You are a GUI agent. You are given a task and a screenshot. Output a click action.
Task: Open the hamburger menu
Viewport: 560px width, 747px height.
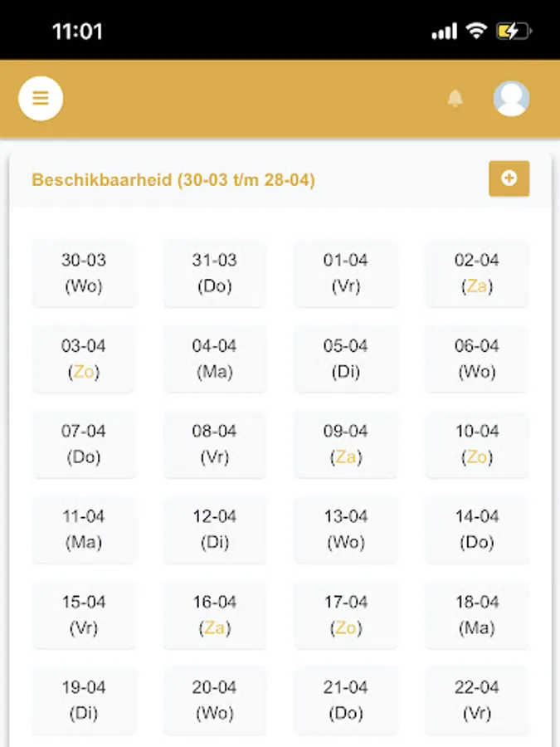(x=41, y=98)
